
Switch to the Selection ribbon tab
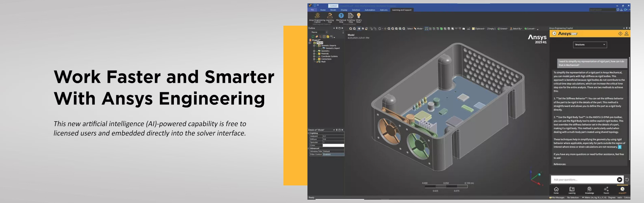click(356, 10)
